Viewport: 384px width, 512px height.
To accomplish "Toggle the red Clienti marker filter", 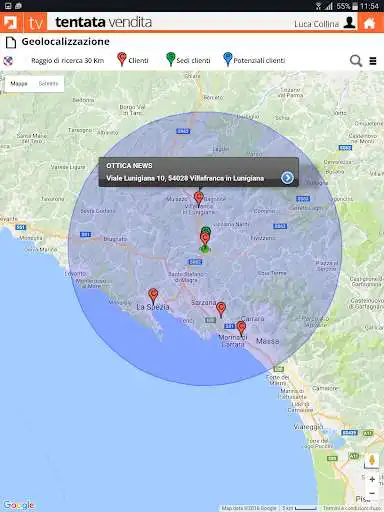I will pyautogui.click(x=133, y=60).
